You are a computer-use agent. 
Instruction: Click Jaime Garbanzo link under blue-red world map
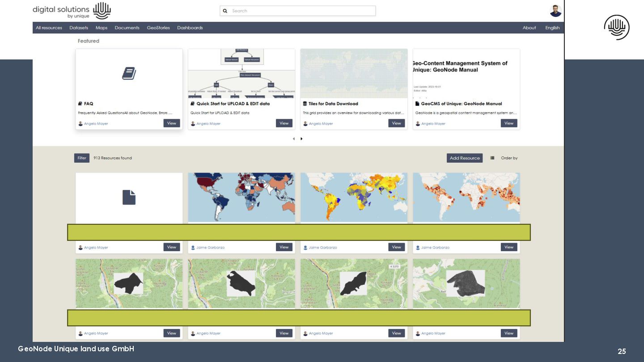(x=210, y=248)
